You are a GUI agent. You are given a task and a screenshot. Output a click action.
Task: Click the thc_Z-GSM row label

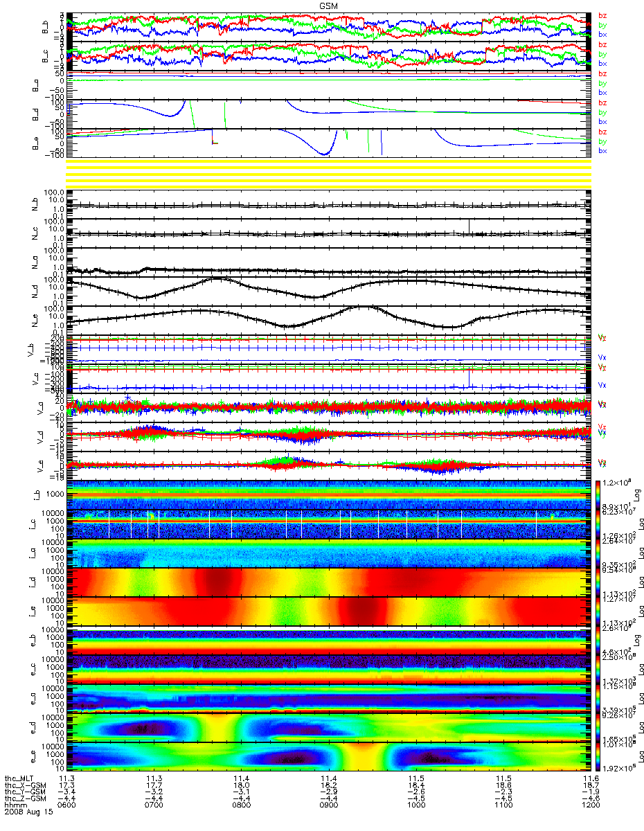pos(26,800)
